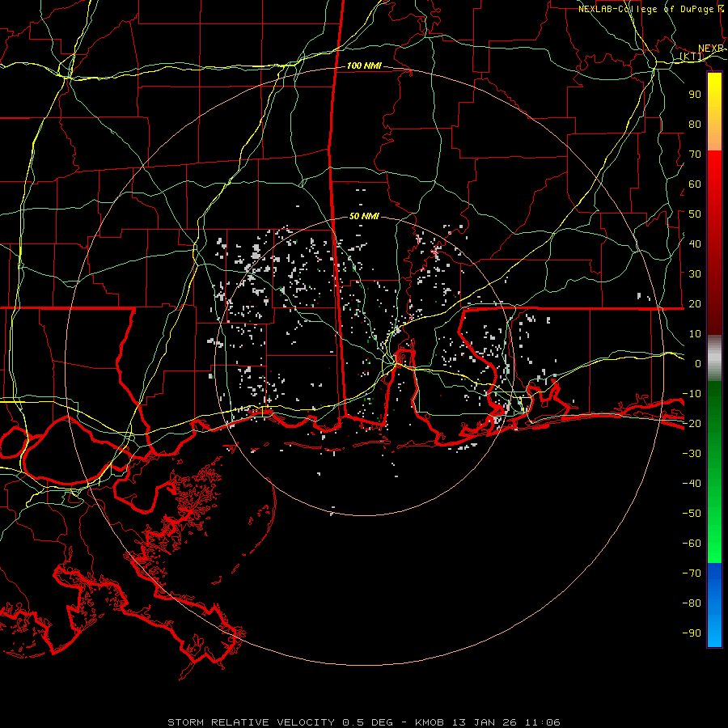728x728 pixels.
Task: Click the 40 value on velocity scale
Action: [x=695, y=244]
